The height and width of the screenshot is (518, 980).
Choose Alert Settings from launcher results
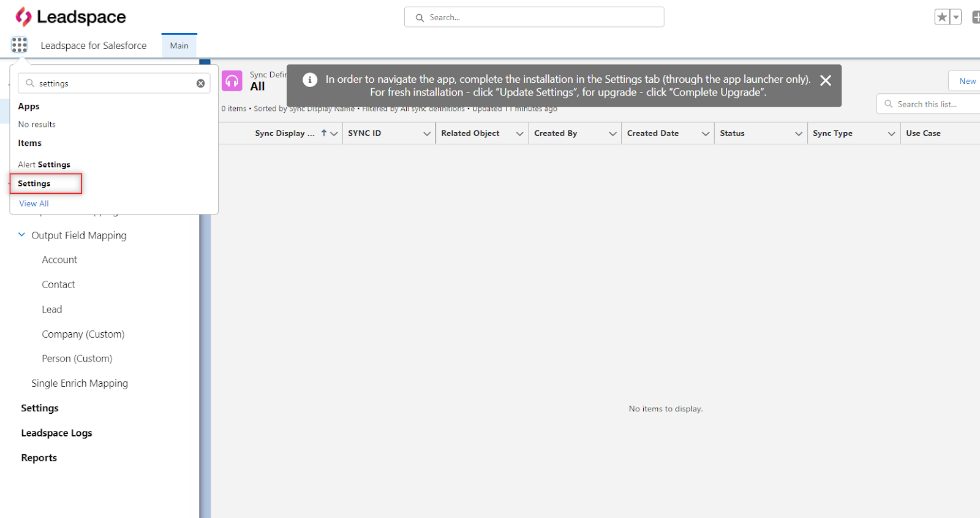(x=44, y=164)
